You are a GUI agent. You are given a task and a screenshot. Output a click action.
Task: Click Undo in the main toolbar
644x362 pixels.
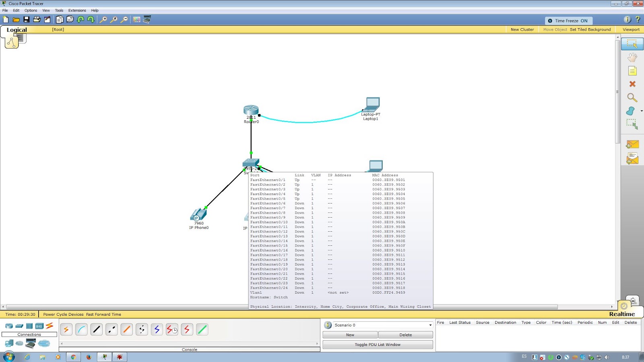click(x=80, y=19)
